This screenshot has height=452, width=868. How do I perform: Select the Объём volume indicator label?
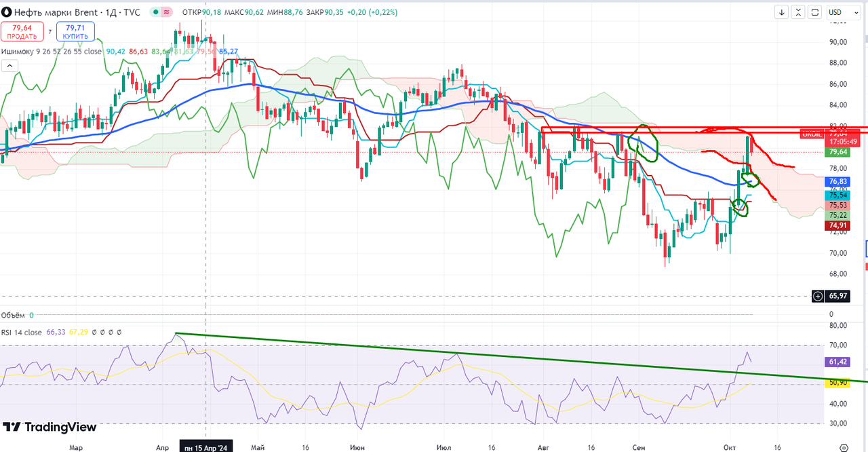13,315
